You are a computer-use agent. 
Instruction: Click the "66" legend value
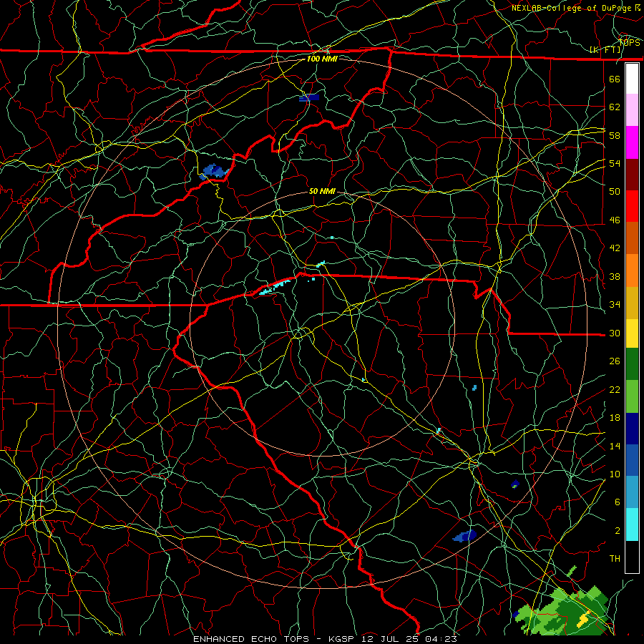tap(615, 79)
